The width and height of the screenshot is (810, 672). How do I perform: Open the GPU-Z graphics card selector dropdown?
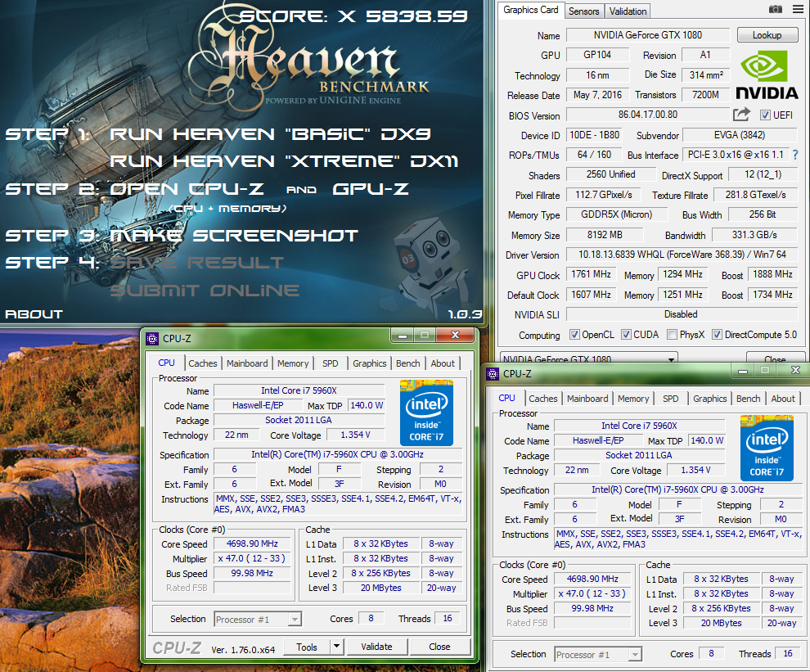coord(589,359)
